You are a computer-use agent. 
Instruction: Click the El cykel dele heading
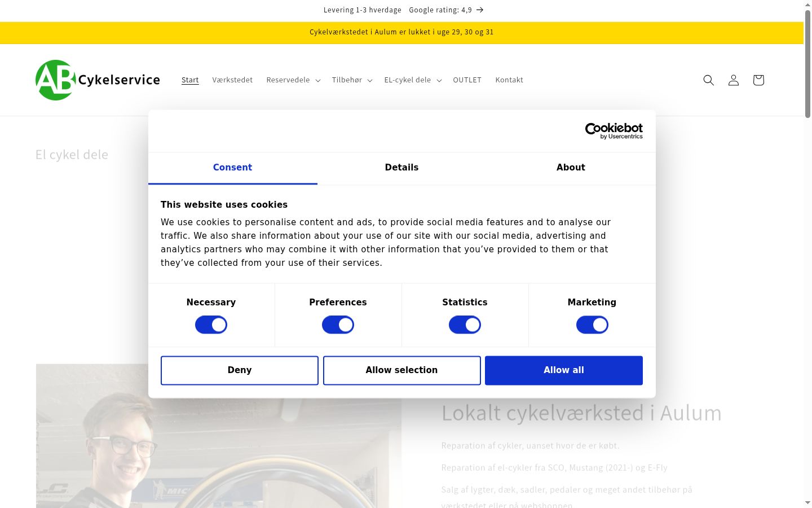(x=72, y=155)
